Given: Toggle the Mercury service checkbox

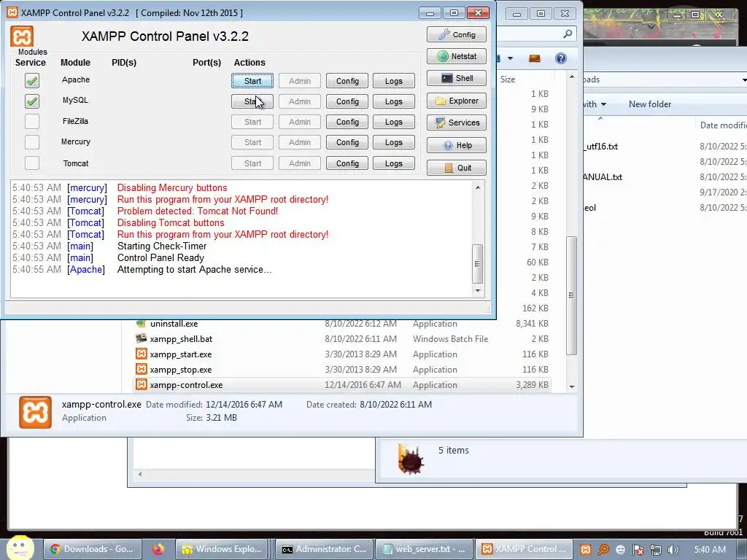Looking at the screenshot, I should [32, 142].
